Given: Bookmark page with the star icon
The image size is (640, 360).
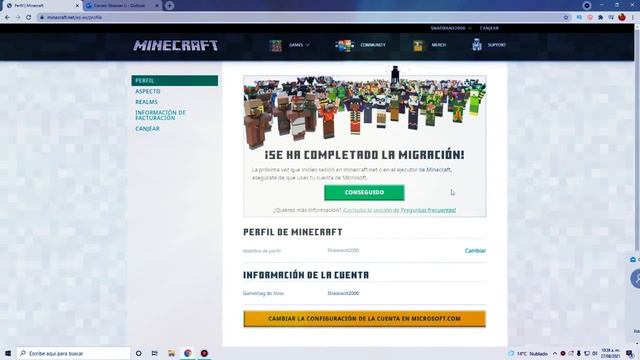Looking at the screenshot, I should pos(566,17).
